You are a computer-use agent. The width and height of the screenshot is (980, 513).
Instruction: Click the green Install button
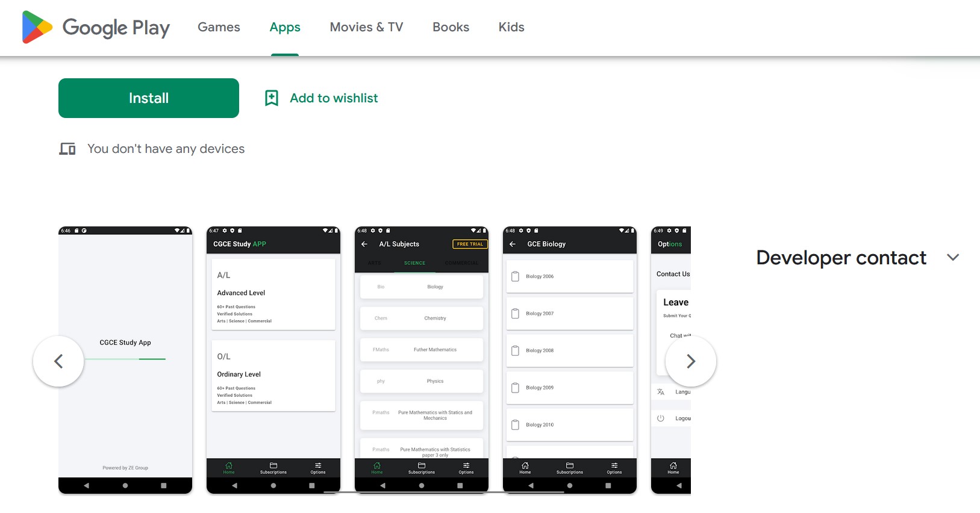149,98
